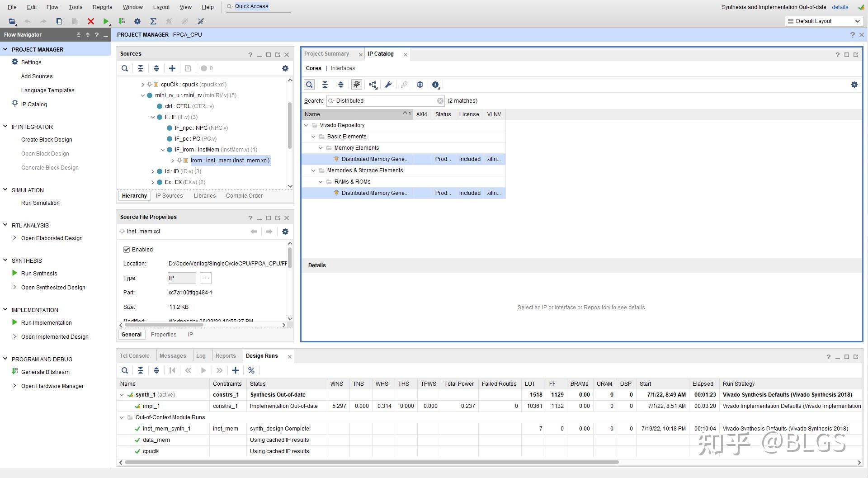Click Generate Bitstream in Flow Navigator
Viewport: 868px width, 478px height.
click(45, 372)
